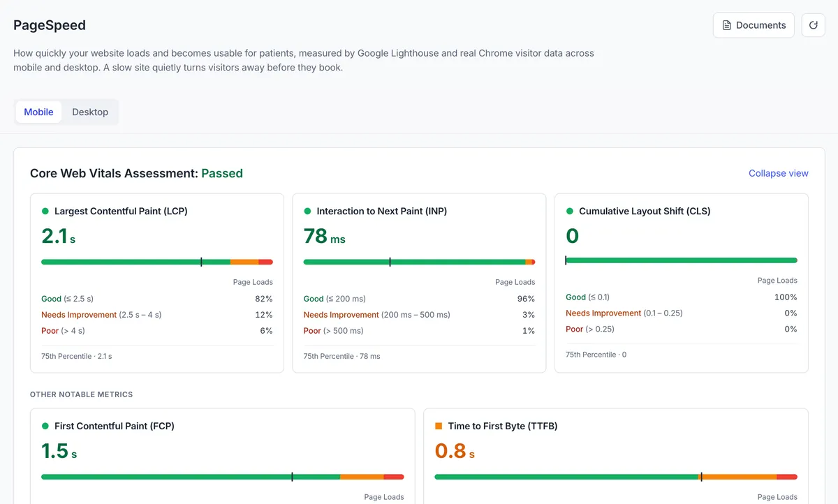This screenshot has height=504, width=838.
Task: Click the LCP distribution bar
Action: coord(157,262)
